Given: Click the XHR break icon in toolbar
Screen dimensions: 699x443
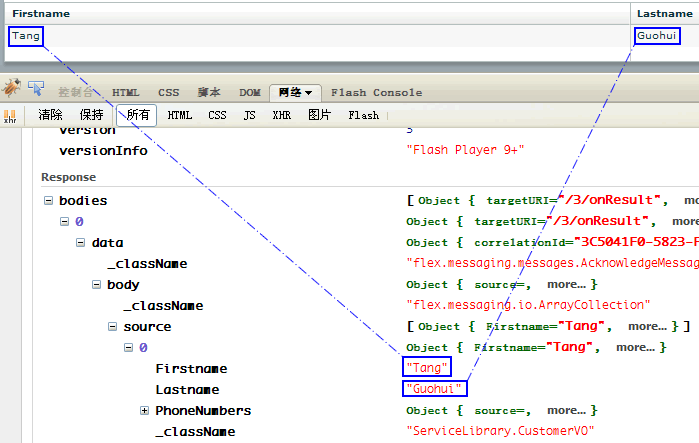Looking at the screenshot, I should click(10, 116).
